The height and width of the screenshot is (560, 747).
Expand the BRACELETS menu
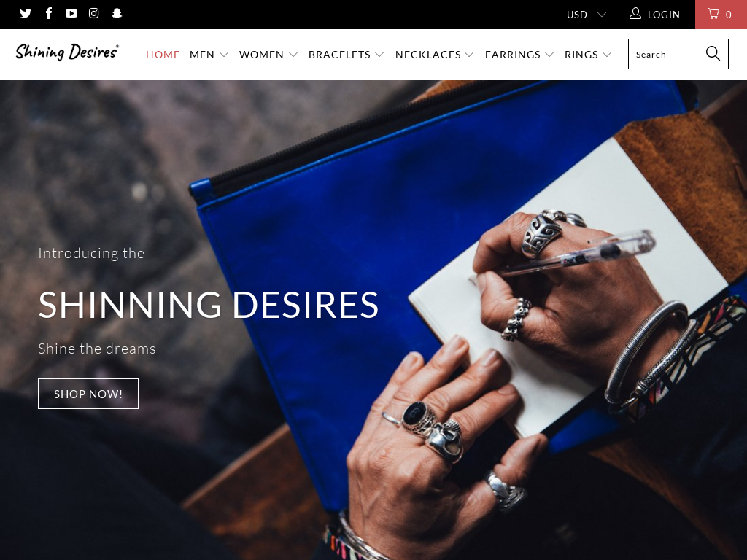pos(346,55)
